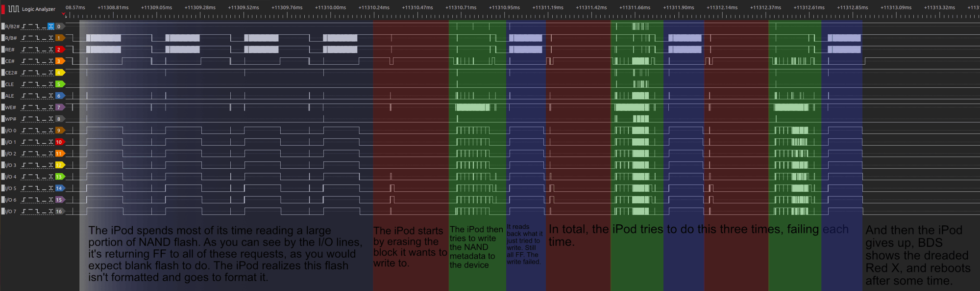Viewport: 980px width, 291px height.
Task: Set low level trigger on RE# channel
Action: pos(44,50)
